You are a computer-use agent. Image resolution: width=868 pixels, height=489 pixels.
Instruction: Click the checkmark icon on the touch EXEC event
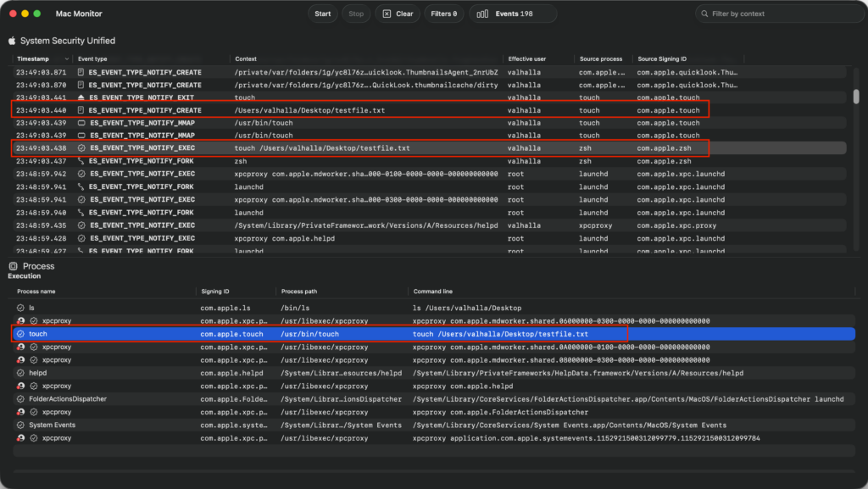[x=81, y=148]
